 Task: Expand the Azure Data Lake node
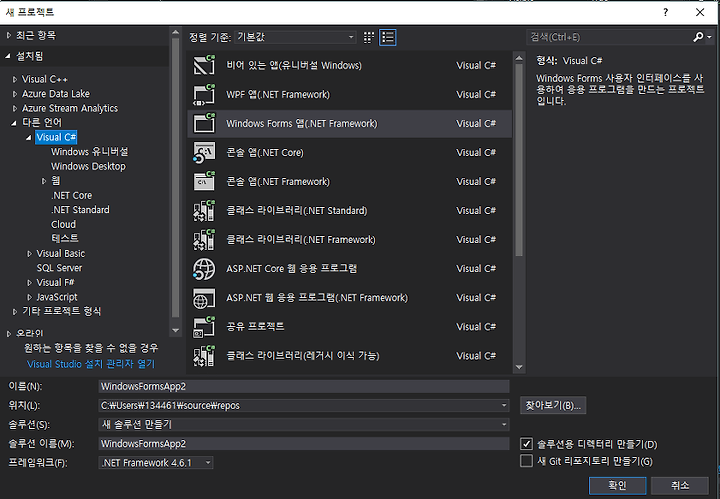pos(15,94)
